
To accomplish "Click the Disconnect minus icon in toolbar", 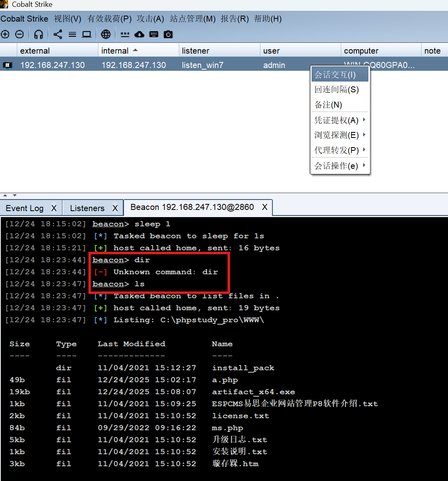I will click(x=20, y=34).
